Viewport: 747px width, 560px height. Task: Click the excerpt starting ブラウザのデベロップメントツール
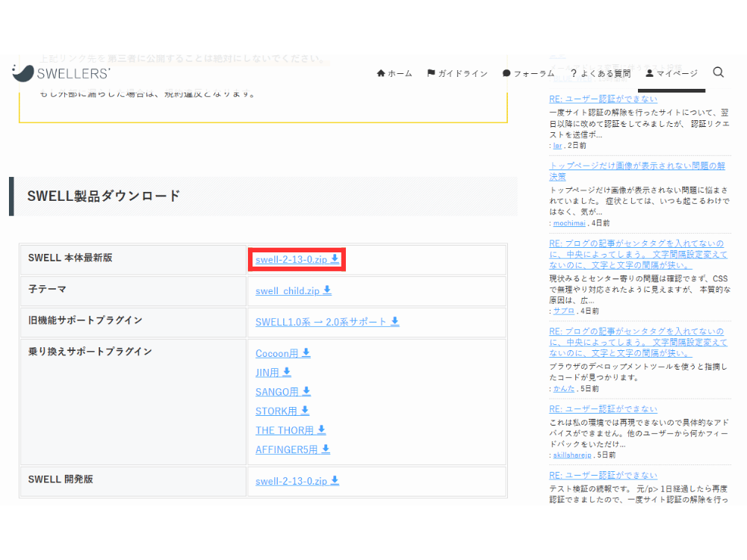pos(639,372)
